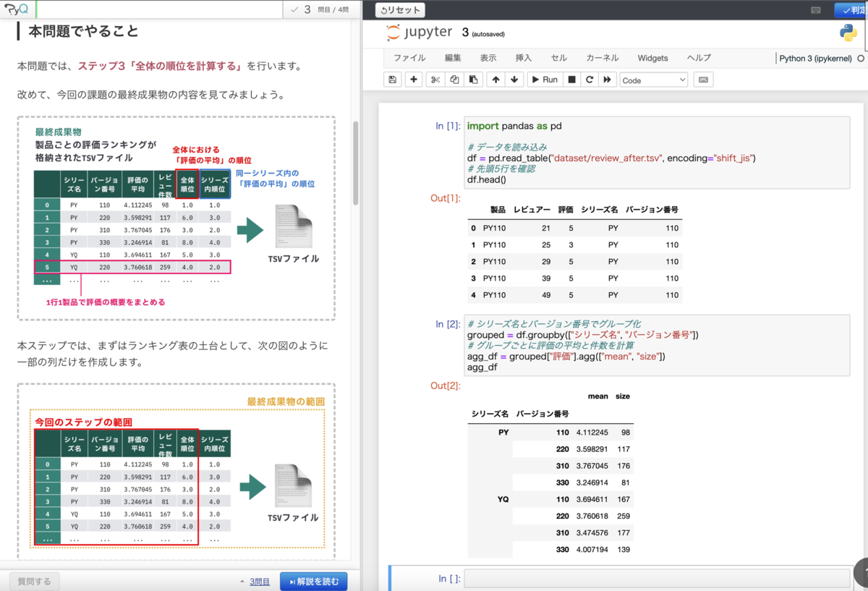Paste cells below icon
Screen dimensions: 868x591
click(473, 80)
